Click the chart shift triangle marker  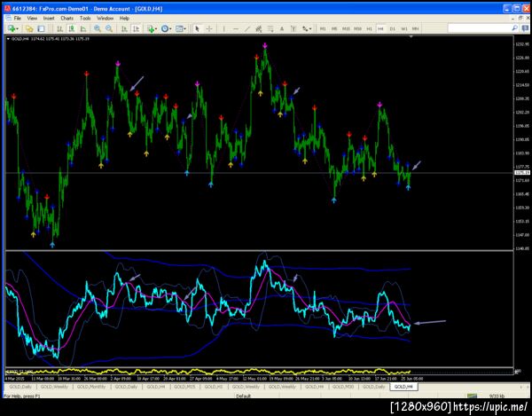[x=411, y=36]
